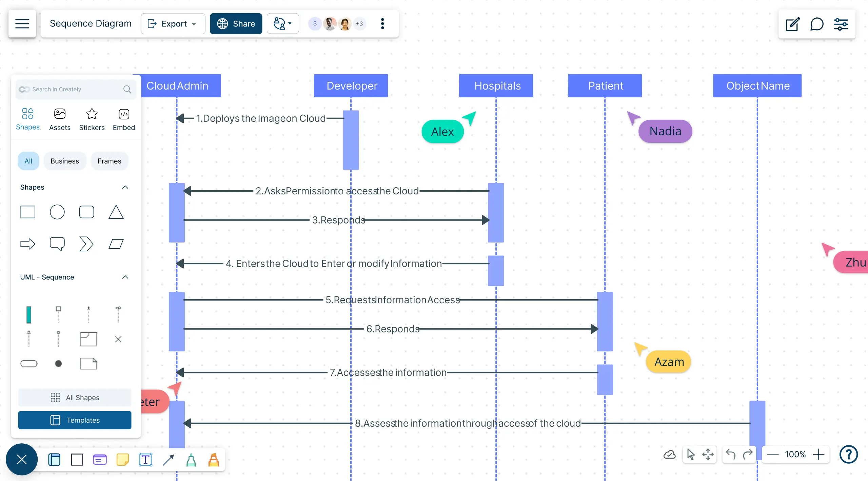
Task: Click the Templates button in sidebar
Action: [x=75, y=419]
